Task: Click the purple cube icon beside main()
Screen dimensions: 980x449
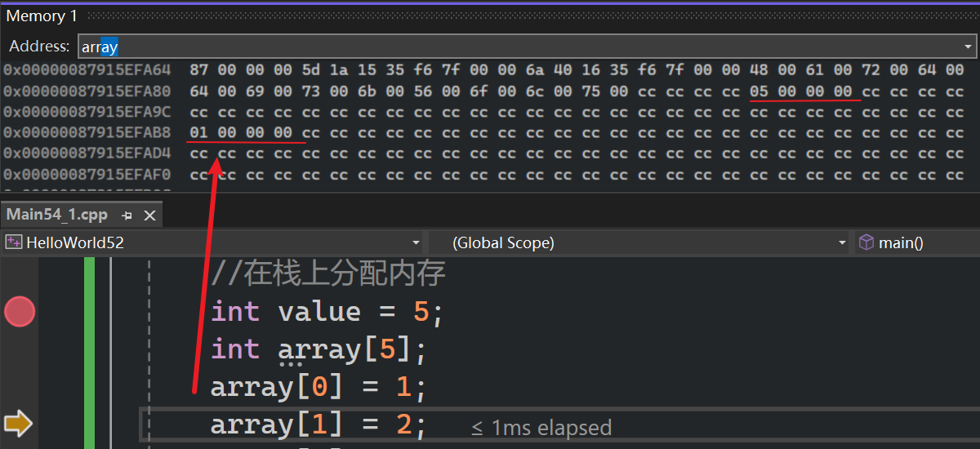Action: tap(866, 242)
